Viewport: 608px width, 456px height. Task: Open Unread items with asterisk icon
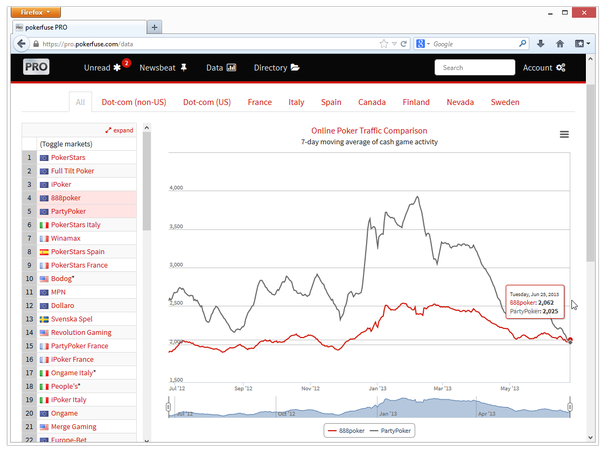pos(103,68)
